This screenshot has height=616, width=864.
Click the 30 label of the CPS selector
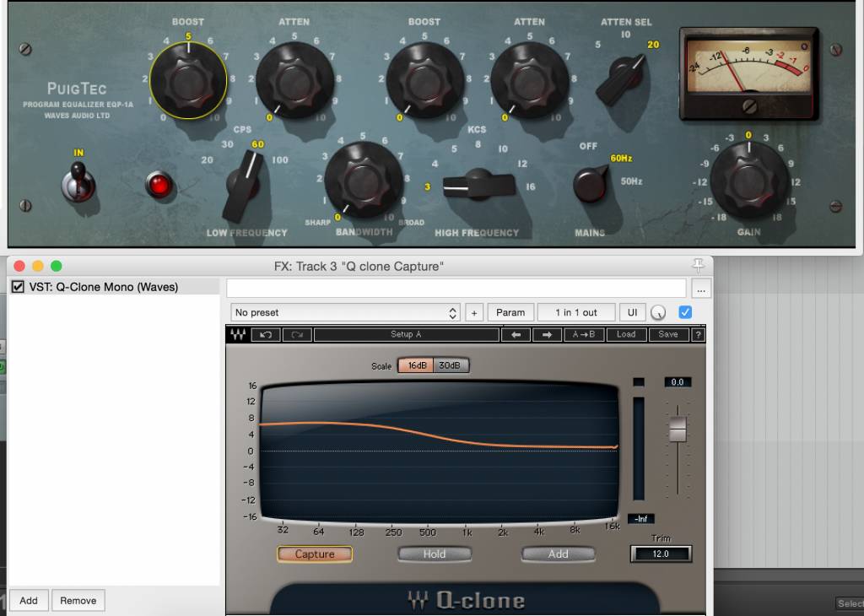coord(227,143)
